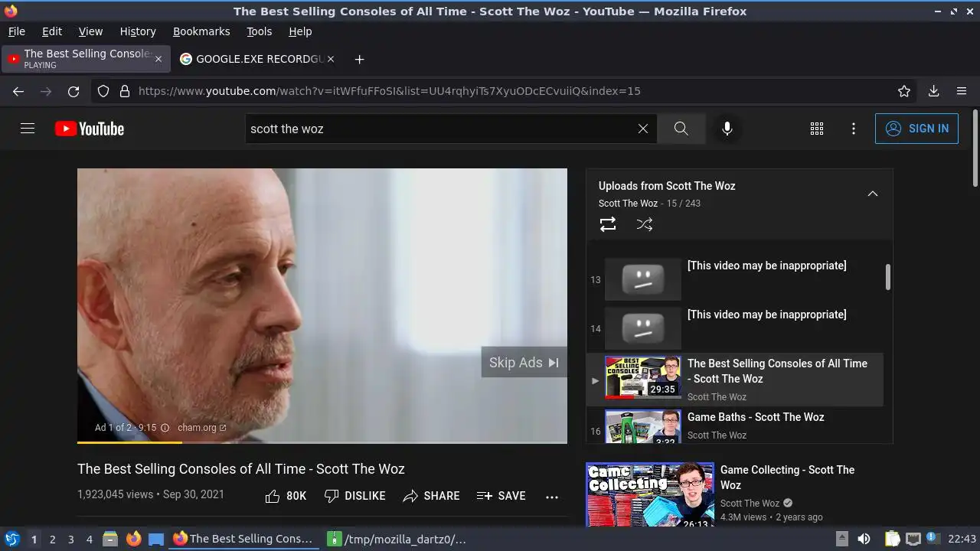Open the volume speaker tray icon
This screenshot has width=980, height=551.
click(864, 539)
